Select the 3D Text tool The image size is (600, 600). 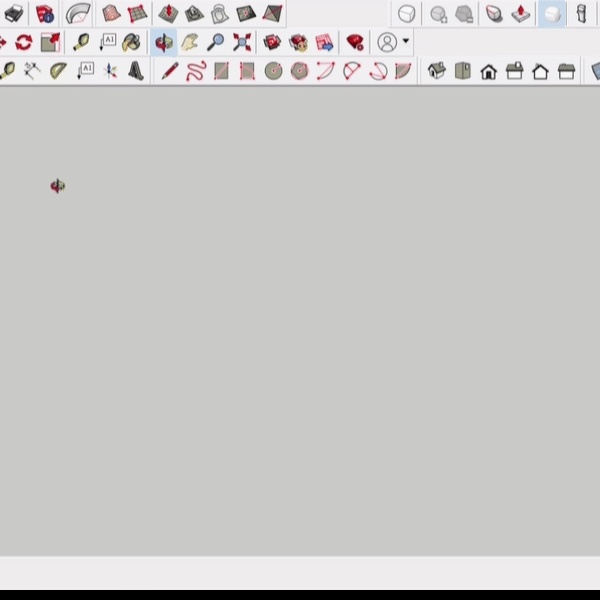click(136, 71)
